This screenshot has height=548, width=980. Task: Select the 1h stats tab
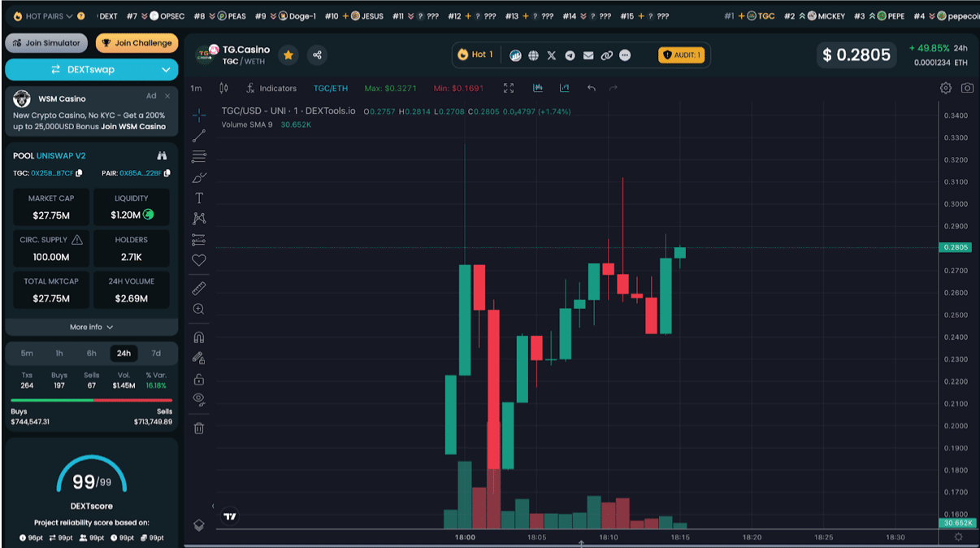click(x=59, y=354)
